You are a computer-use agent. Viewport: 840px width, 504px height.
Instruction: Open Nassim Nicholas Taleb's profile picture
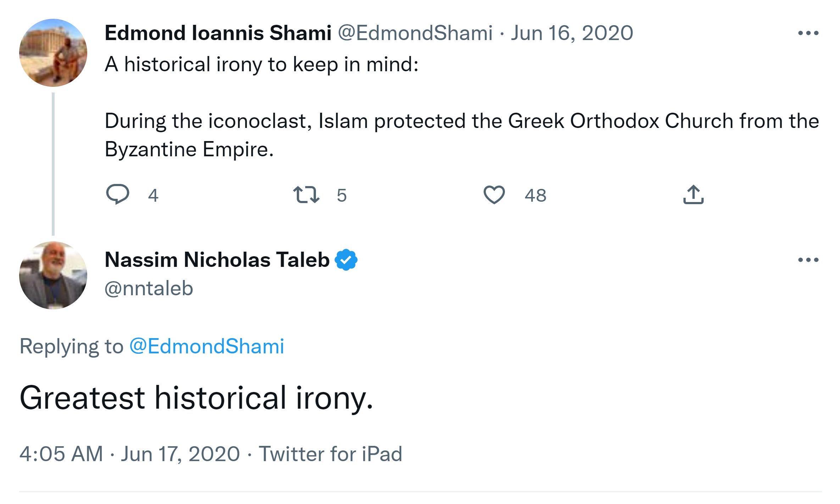53,275
